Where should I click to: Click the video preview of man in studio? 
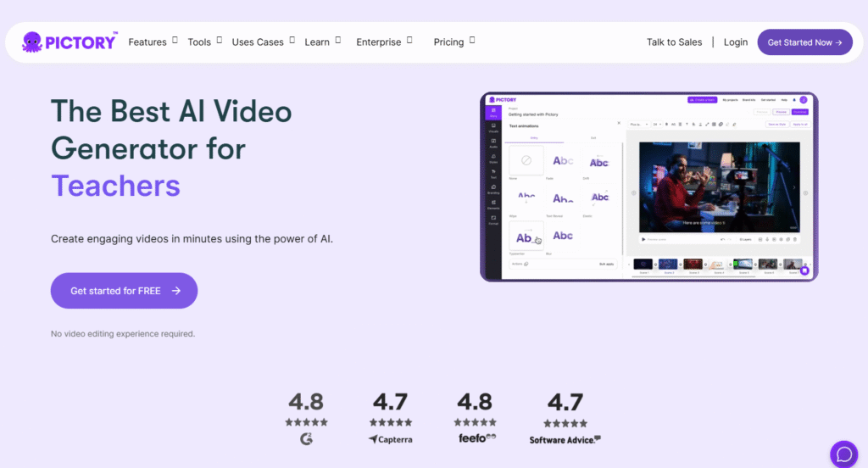717,187
